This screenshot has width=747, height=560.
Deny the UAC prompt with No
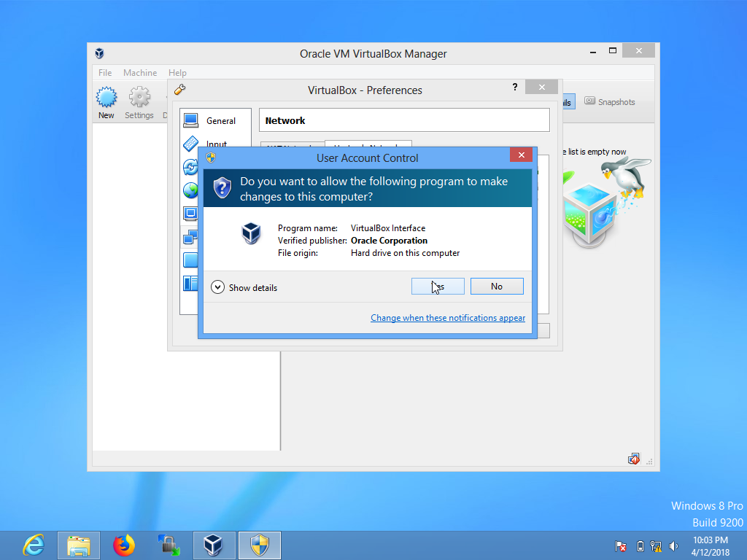[497, 286]
